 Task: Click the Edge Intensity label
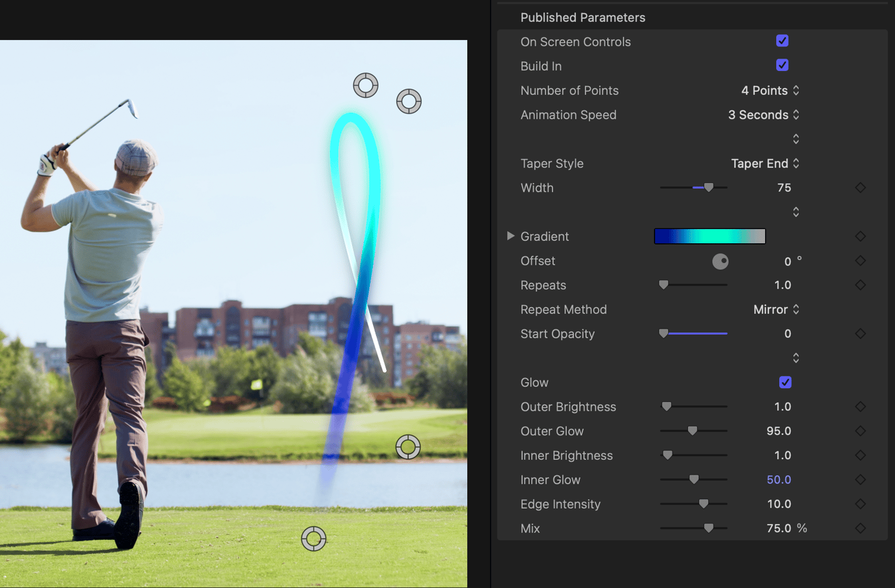click(x=560, y=504)
